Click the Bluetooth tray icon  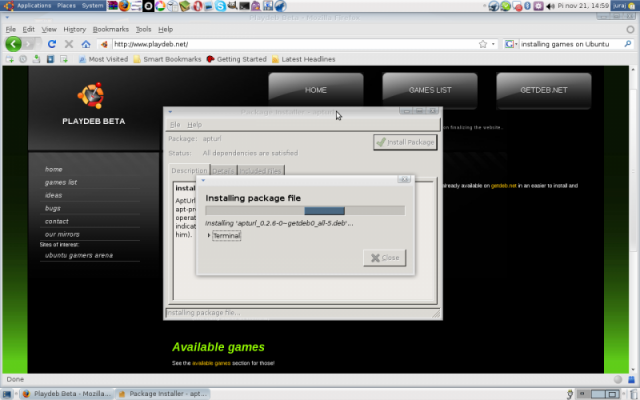click(x=527, y=6)
